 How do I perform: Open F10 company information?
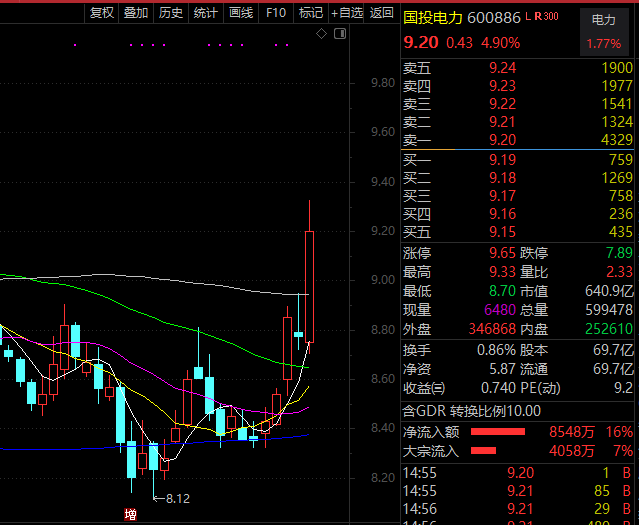[276, 12]
